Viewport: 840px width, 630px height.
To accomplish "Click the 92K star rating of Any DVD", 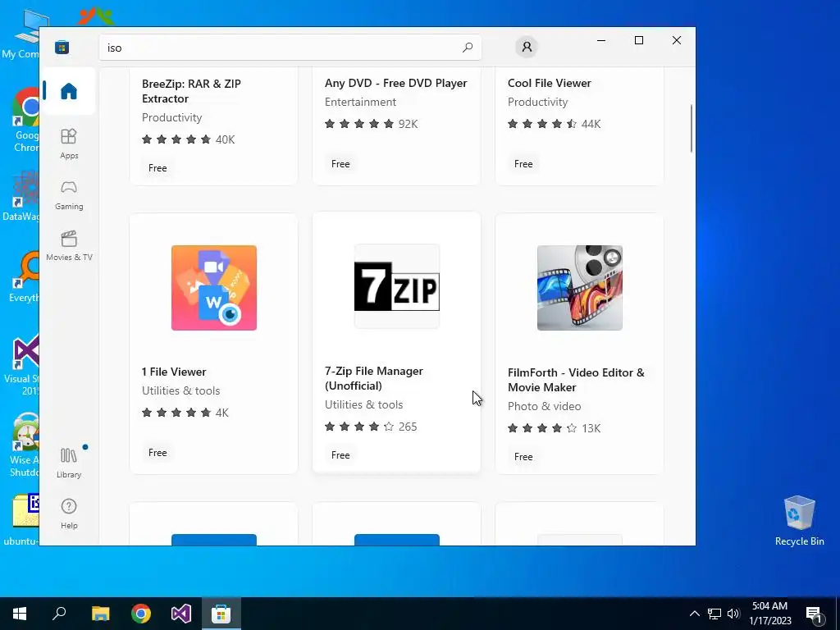I will click(x=371, y=124).
